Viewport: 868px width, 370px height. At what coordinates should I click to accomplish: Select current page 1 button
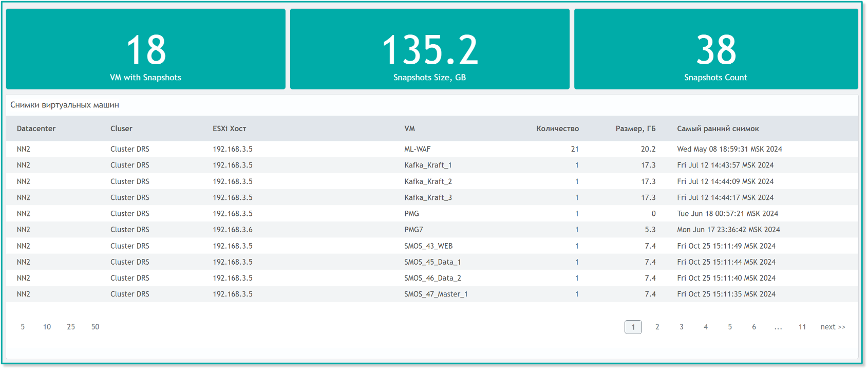pos(633,327)
